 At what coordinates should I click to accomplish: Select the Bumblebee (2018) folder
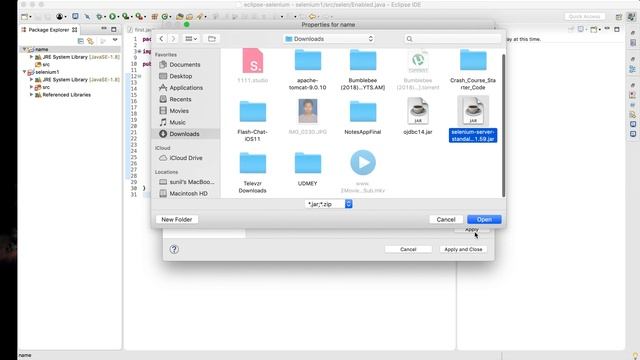(x=363, y=69)
